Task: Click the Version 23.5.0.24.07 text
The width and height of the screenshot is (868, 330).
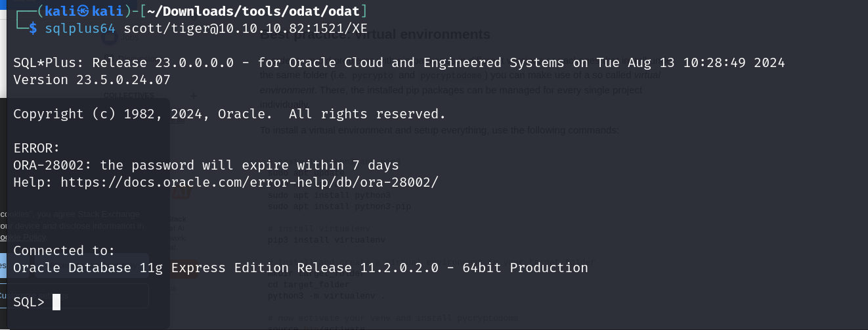Action: coord(92,80)
